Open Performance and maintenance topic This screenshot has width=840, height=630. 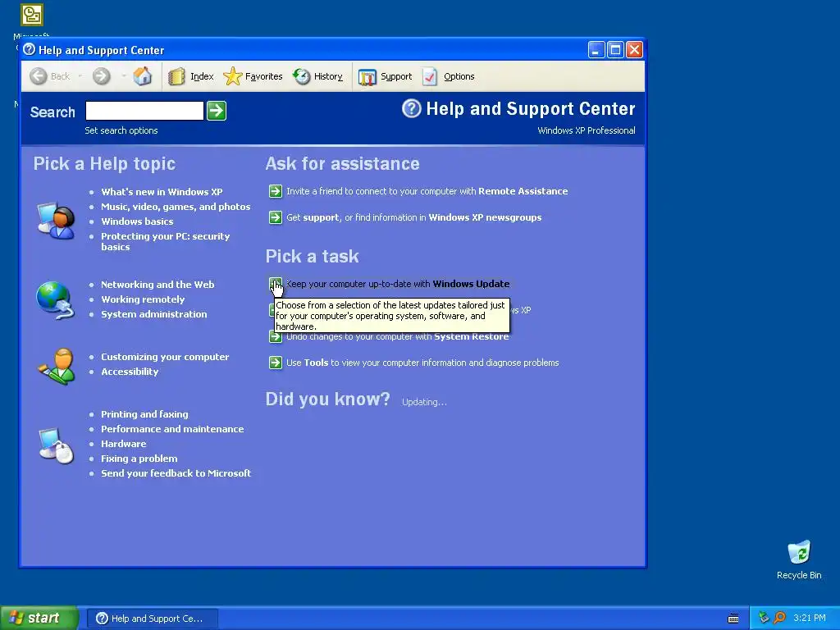(x=172, y=429)
